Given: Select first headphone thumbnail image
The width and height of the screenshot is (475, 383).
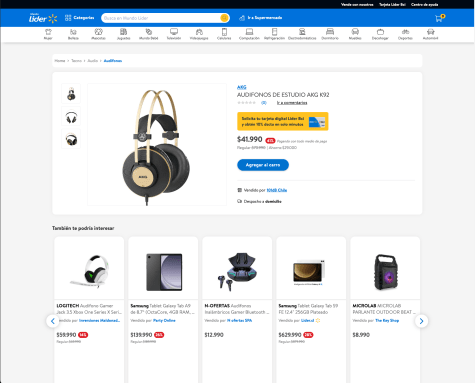Looking at the screenshot, I should [71, 94].
